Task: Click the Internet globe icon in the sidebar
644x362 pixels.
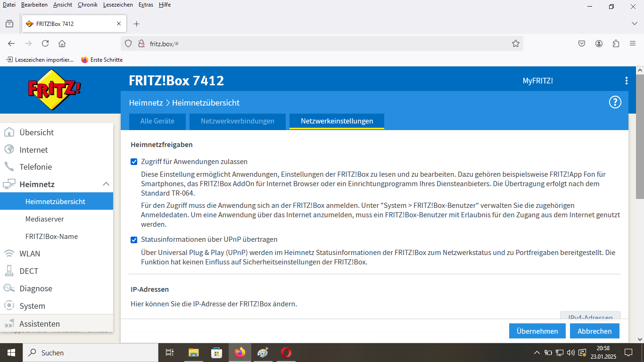Action: coord(9,149)
